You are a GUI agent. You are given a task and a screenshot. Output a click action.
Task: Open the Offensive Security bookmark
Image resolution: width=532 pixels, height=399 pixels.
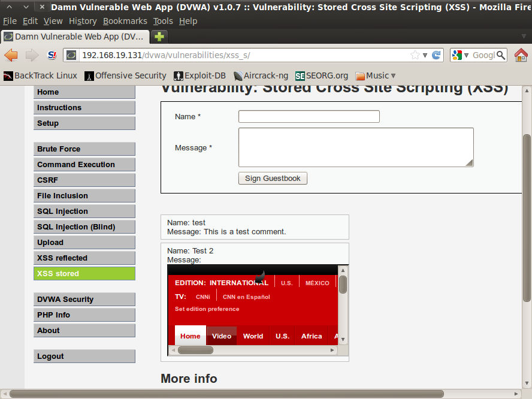(126, 75)
